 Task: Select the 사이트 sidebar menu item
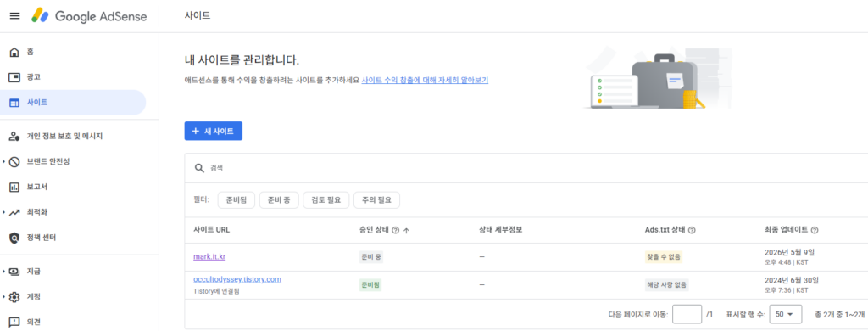(x=73, y=103)
